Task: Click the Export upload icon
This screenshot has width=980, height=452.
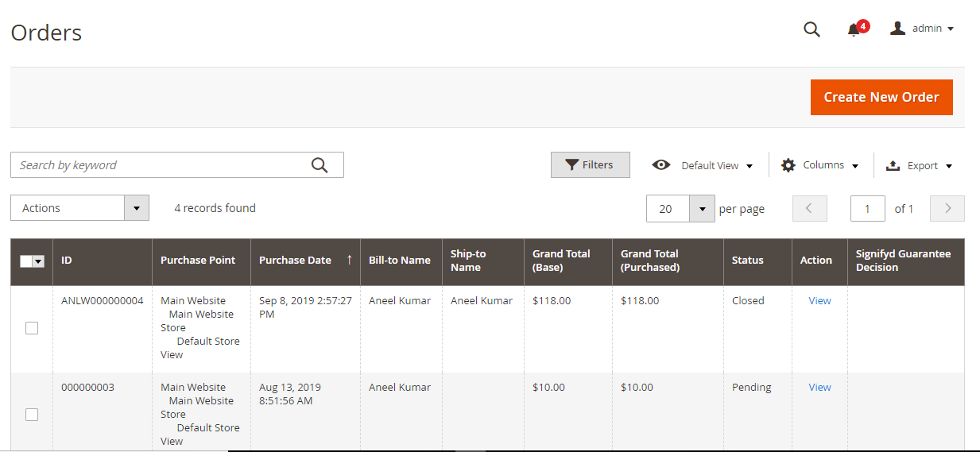Action: point(893,165)
